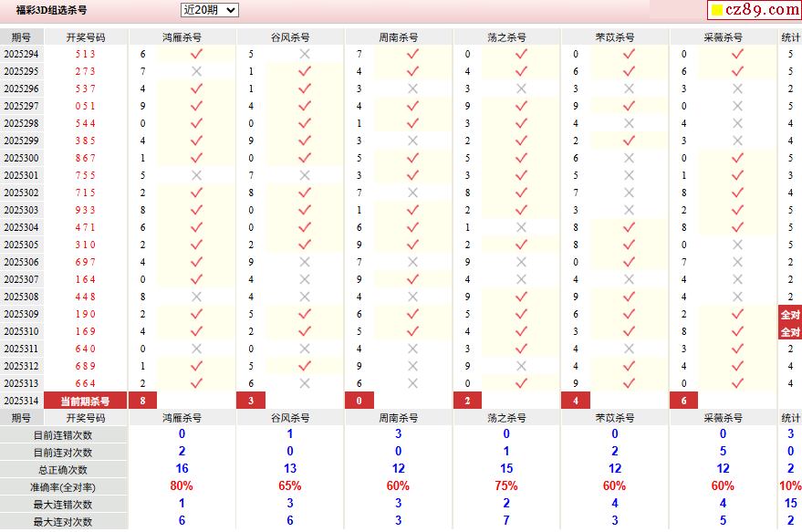Image resolution: width=802 pixels, height=532 pixels.
Task: Click the cz89.com logo link
Action: tap(754, 10)
